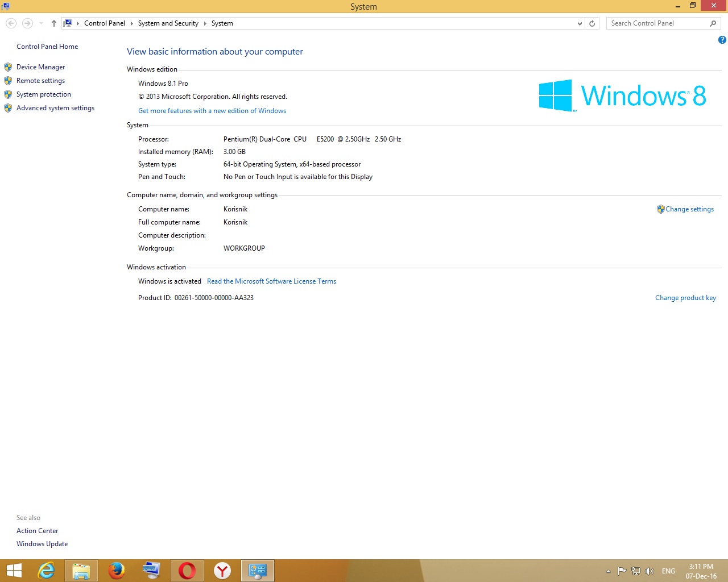Open the recent locations dropdown beside Forward

pyautogui.click(x=41, y=23)
